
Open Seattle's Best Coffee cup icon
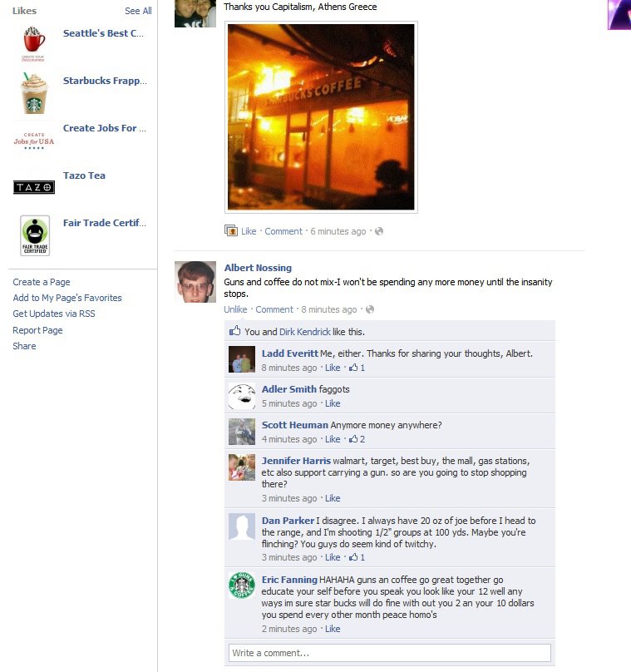click(33, 43)
